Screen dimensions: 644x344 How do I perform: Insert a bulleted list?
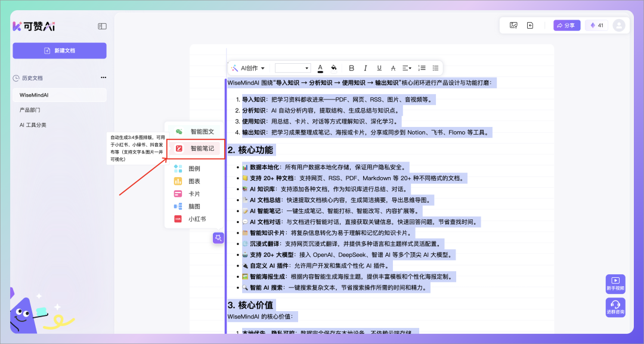(x=435, y=68)
